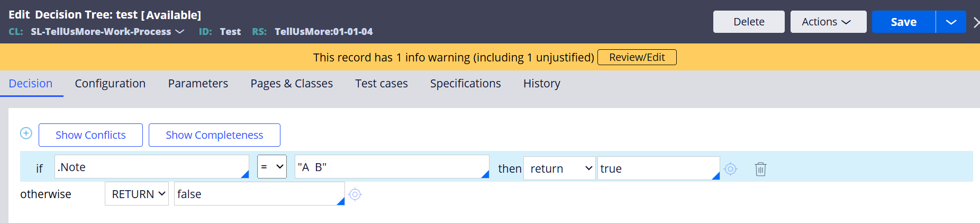
Task: Switch to the Configuration tab
Action: pos(110,84)
